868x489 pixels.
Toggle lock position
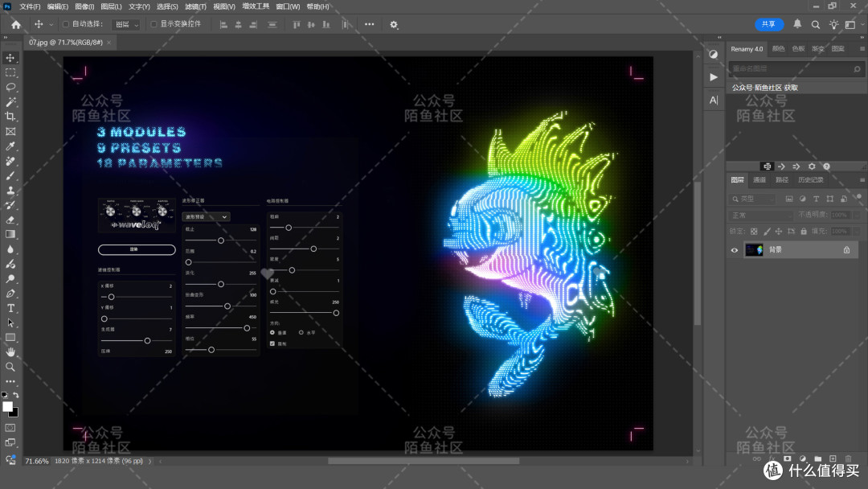[779, 232]
